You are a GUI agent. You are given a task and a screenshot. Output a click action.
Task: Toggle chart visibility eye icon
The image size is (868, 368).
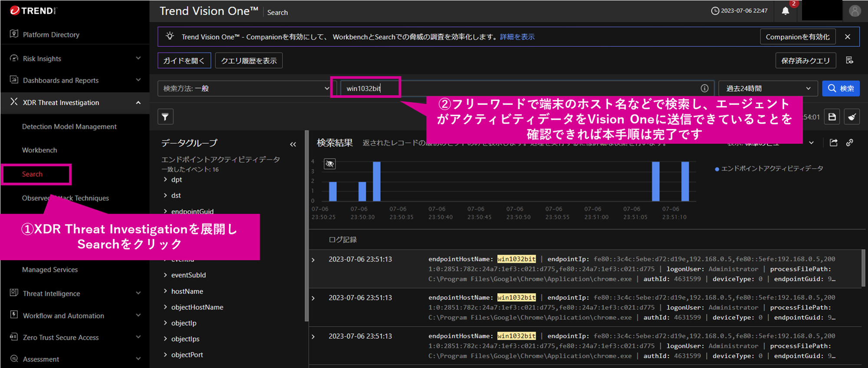point(330,164)
